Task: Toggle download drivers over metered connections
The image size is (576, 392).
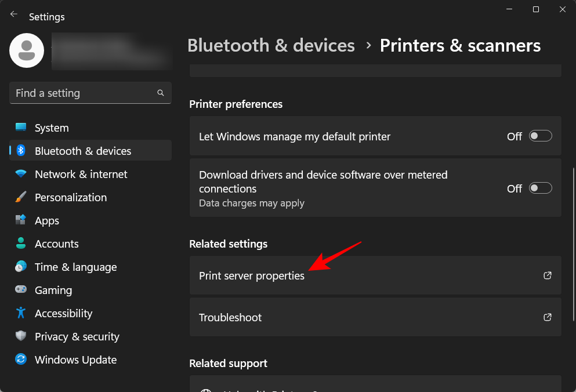Action: (540, 188)
